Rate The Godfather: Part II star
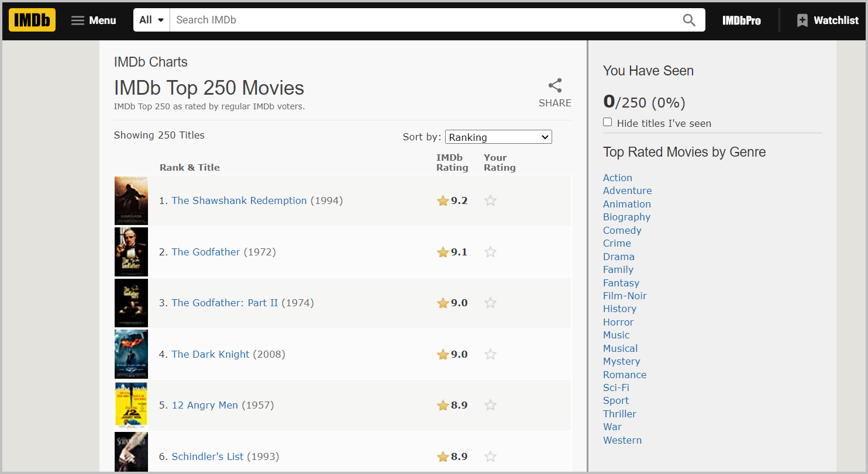The image size is (868, 474). [x=491, y=303]
